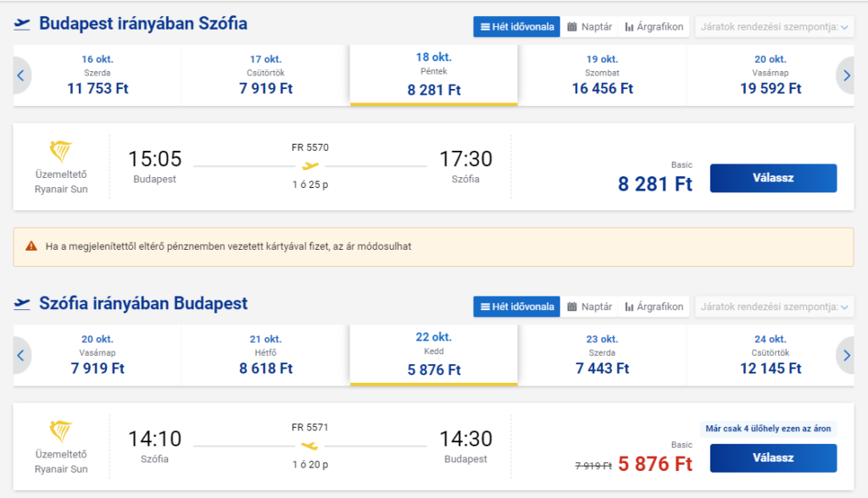Select 17 okt. Csütörtök date for 7 919 Ft
Viewport: 868px width, 498px height.
265,75
